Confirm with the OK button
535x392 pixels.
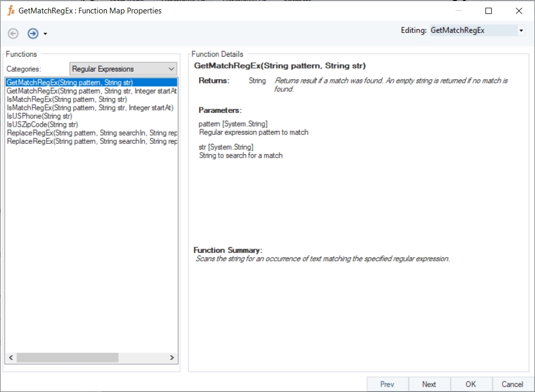tap(471, 384)
